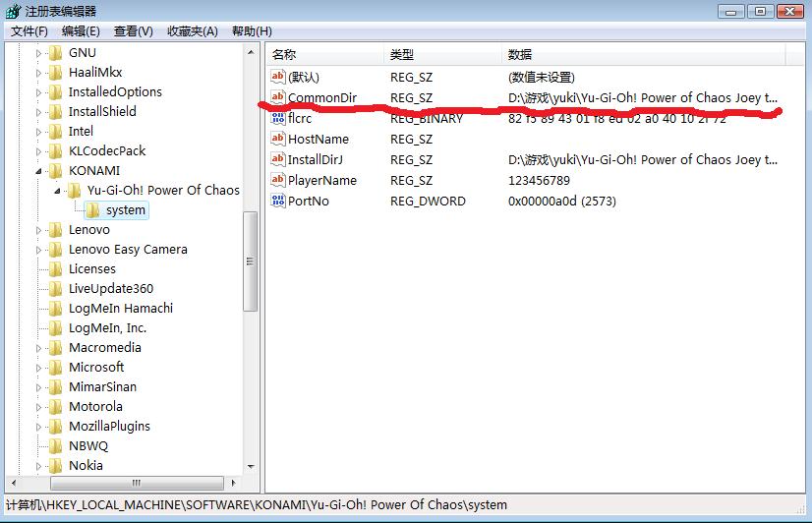Screen dimensions: 812x523
Task: Click the Yu-Gi-Oh! Power Of Chaos folder icon
Action: (74, 191)
